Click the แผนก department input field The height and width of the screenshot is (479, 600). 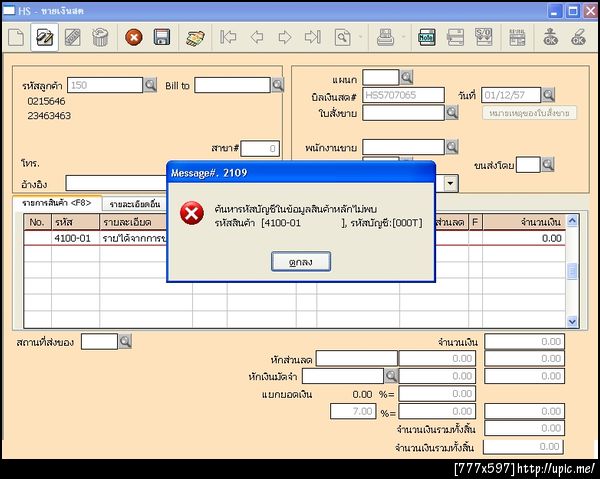pos(381,78)
